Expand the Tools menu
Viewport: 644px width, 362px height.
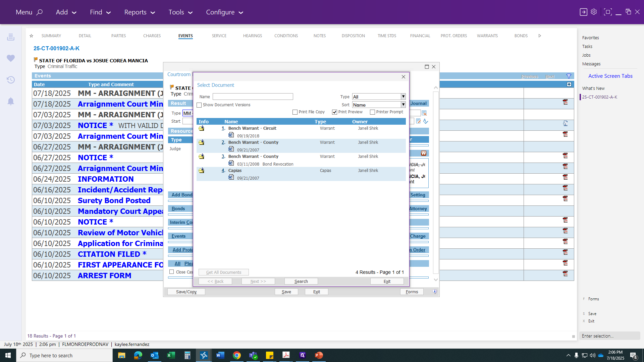180,12
